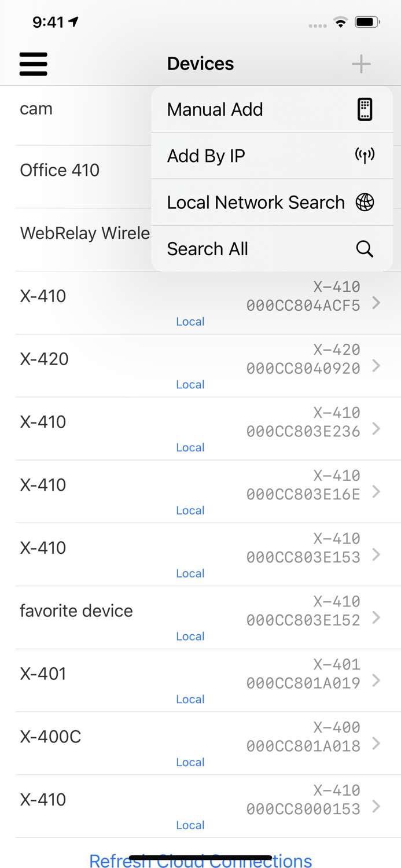Viewport: 401px width, 868px height.
Task: Choose Search All in the add menu
Action: [208, 248]
